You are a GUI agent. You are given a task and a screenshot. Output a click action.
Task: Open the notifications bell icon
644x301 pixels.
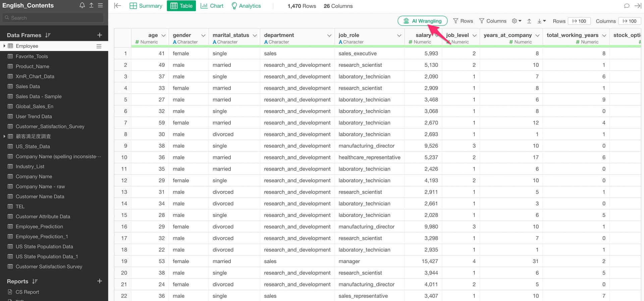click(x=82, y=5)
